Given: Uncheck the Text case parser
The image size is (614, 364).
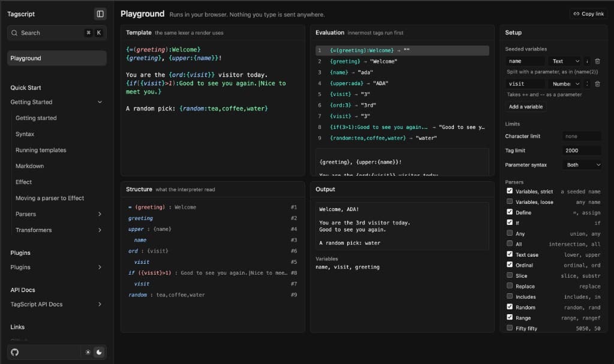Looking at the screenshot, I should [510, 254].
